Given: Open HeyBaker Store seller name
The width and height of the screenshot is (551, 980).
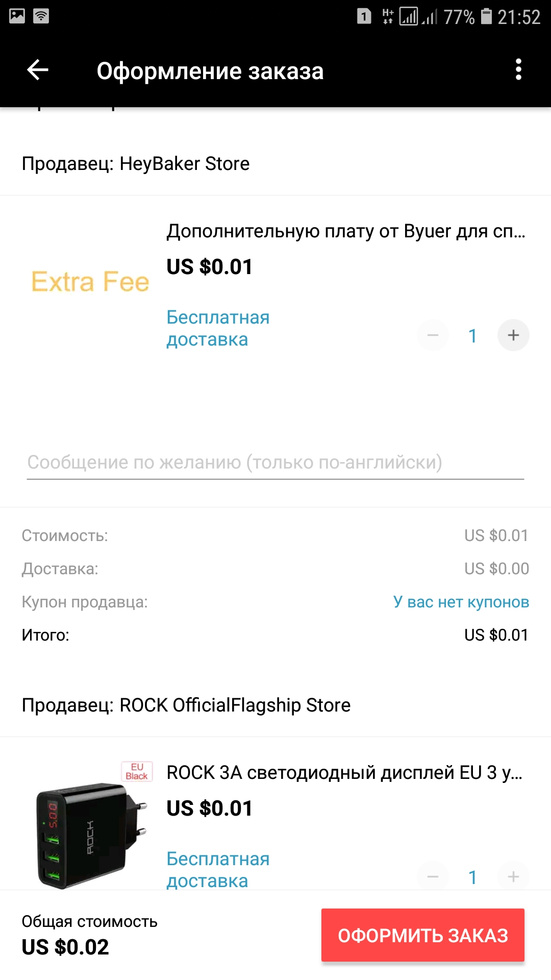Looking at the screenshot, I should click(x=184, y=164).
